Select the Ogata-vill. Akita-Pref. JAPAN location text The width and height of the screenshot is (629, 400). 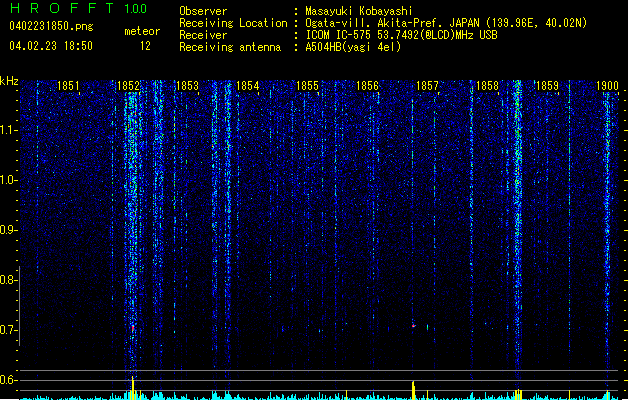(446, 23)
